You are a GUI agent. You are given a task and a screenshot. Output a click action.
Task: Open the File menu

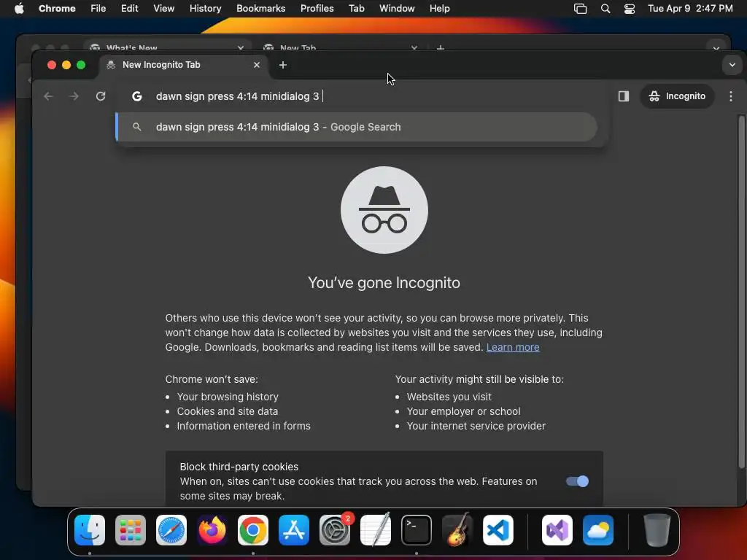tap(98, 9)
